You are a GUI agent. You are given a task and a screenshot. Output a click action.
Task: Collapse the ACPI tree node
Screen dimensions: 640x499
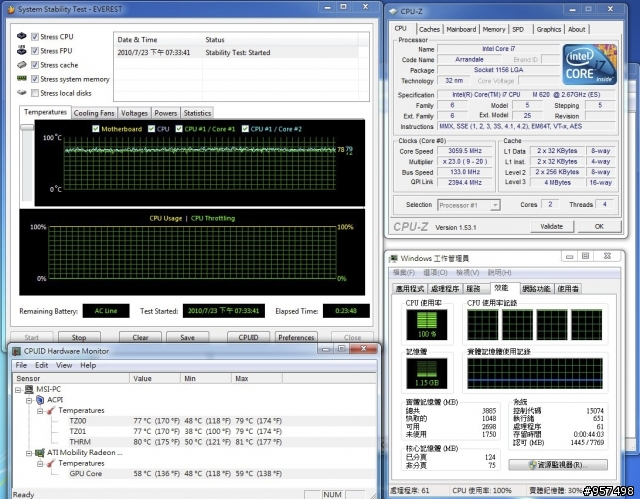click(29, 400)
